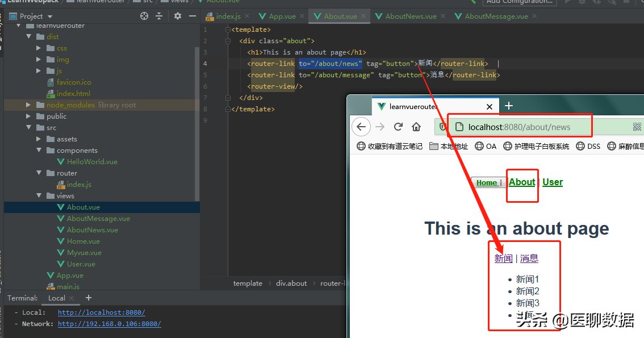The width and height of the screenshot is (644, 338).
Task: Click div.about in the editor breadcrumb
Action: tap(291, 283)
